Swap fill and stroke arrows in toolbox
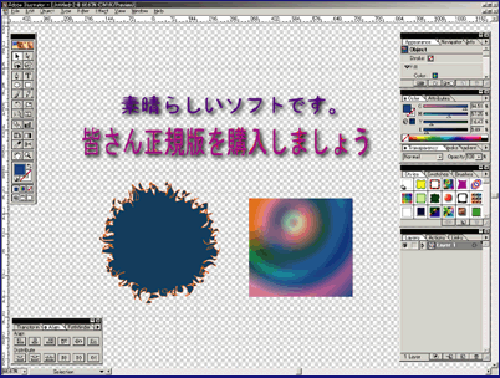Image resolution: width=500 pixels, height=378 pixels. pyautogui.click(x=29, y=166)
